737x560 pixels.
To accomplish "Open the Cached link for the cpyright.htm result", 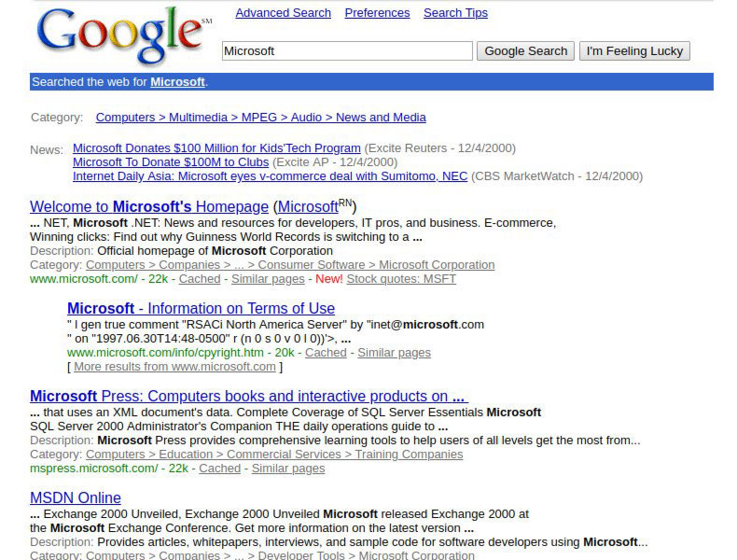I will click(x=326, y=353).
